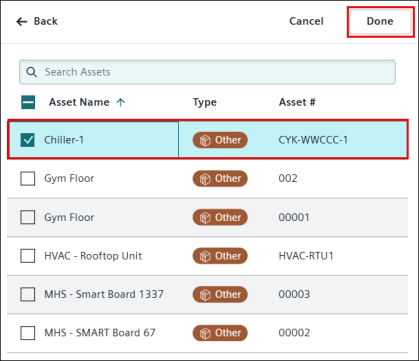Viewport: 419px width, 361px height.
Task: Click the Other type badge for Chiller-1
Action: (x=220, y=140)
